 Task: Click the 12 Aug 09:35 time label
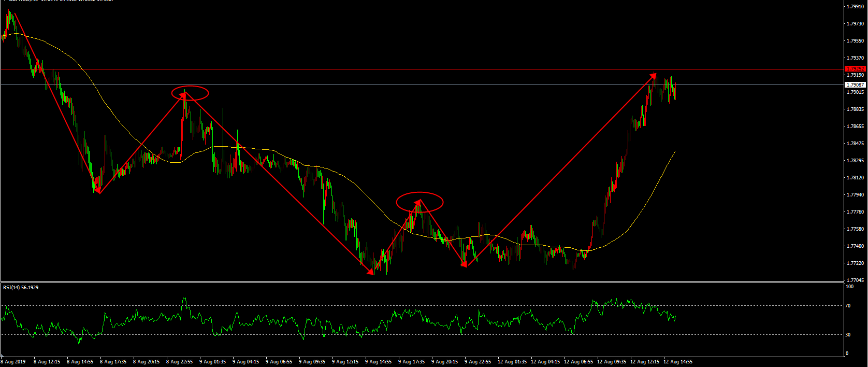click(612, 362)
